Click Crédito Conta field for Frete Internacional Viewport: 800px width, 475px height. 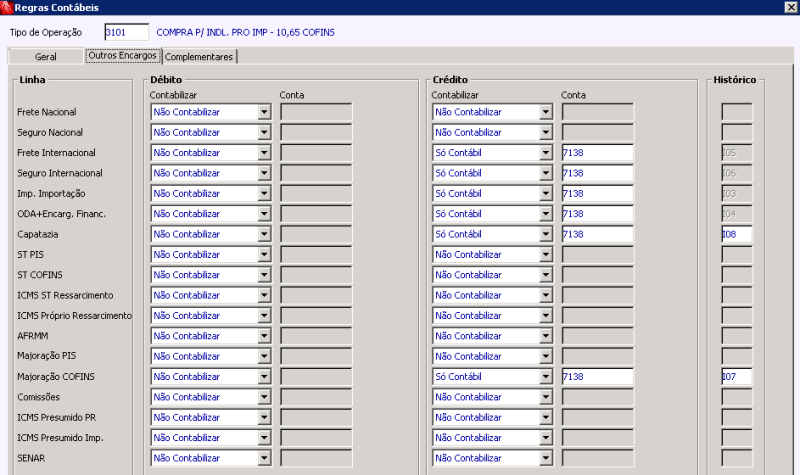click(x=597, y=153)
